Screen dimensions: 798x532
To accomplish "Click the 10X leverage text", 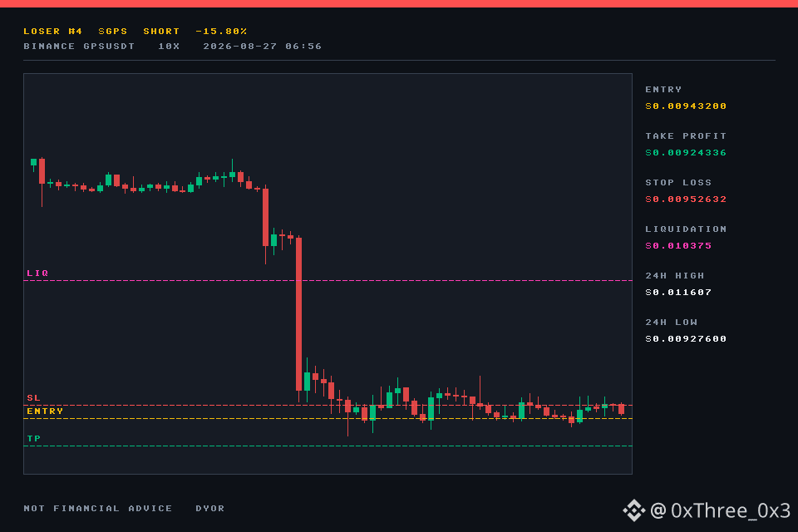I will (169, 47).
